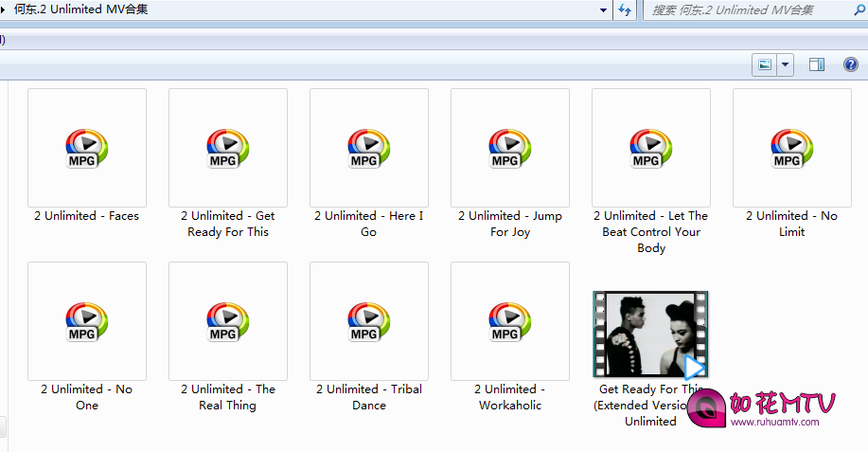Click 'Get Ready For This (Extended Version)' label
Screen dimensions: 868x452
pyautogui.click(x=650, y=405)
